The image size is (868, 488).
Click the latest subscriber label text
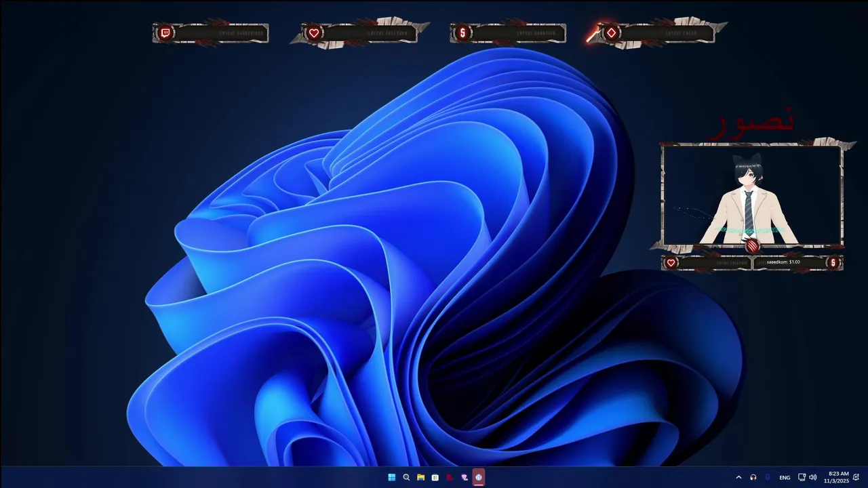(x=241, y=33)
